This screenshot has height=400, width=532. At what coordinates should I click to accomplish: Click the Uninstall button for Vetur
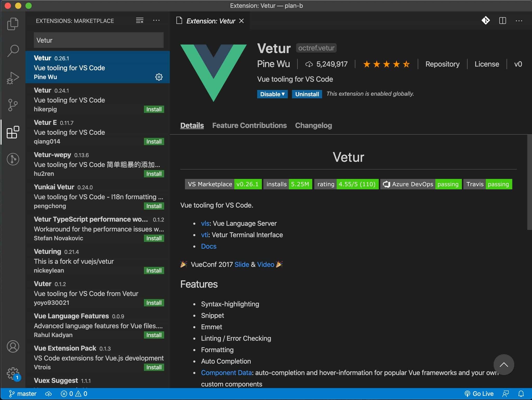(307, 94)
